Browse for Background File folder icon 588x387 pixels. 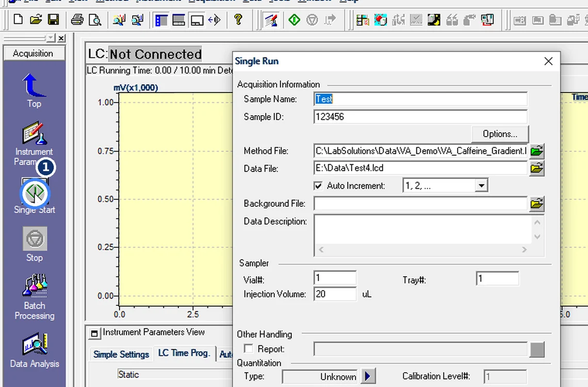536,204
